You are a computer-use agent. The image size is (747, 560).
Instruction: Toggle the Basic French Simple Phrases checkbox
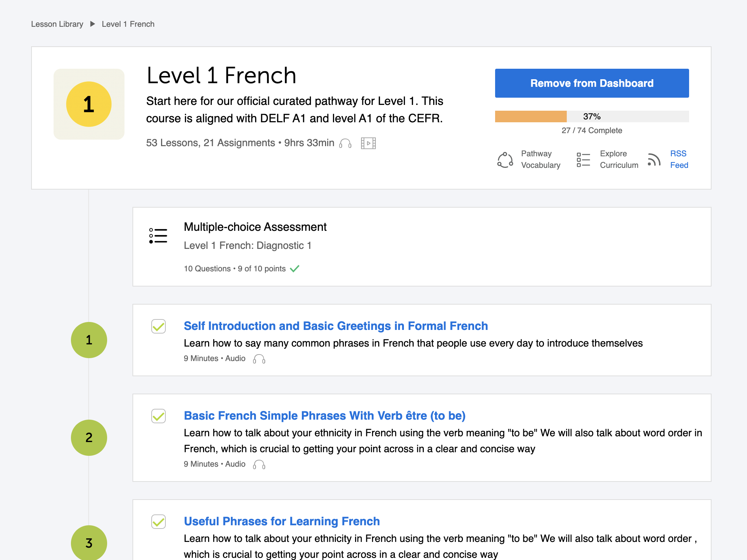click(x=159, y=416)
